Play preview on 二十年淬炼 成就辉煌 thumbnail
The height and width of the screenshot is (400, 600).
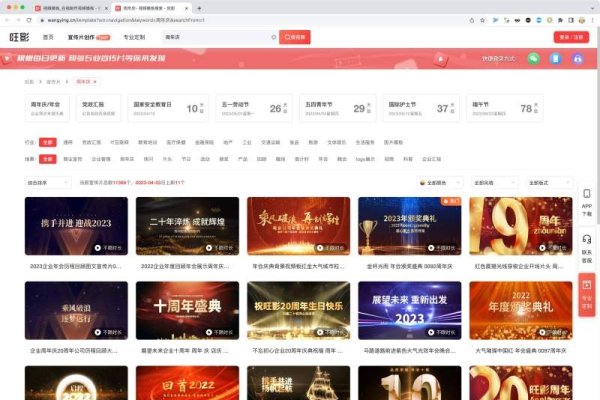(x=209, y=248)
